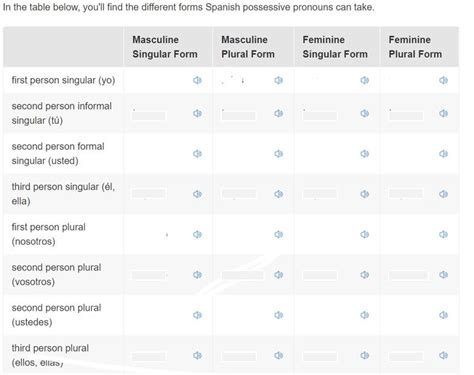Play audio for él, ella masculine singular
Viewport: 474px width, 375px height.
pyautogui.click(x=197, y=194)
